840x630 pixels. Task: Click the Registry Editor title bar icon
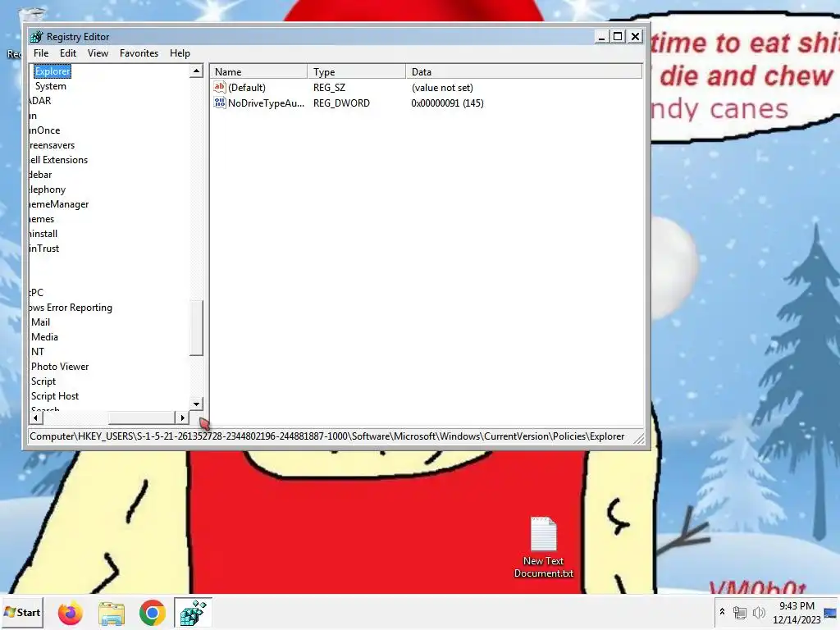36,36
